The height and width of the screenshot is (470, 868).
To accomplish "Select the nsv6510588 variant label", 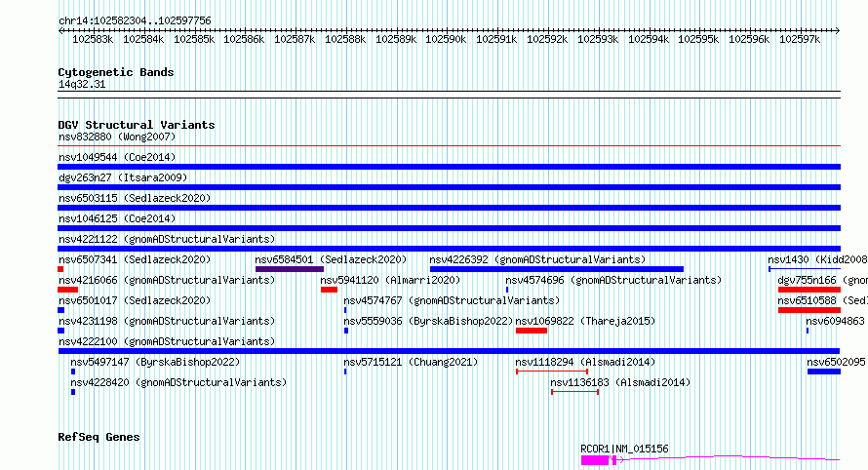I will click(x=822, y=300).
